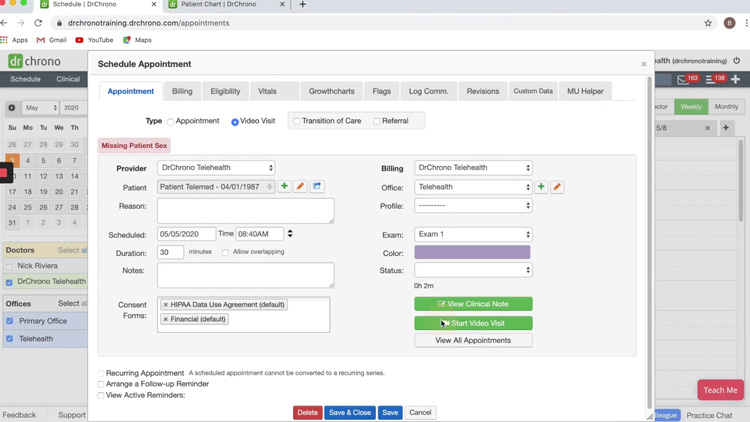750x422 pixels.
Task: Click the Scheduled date field 05/05/2020
Action: pos(186,234)
